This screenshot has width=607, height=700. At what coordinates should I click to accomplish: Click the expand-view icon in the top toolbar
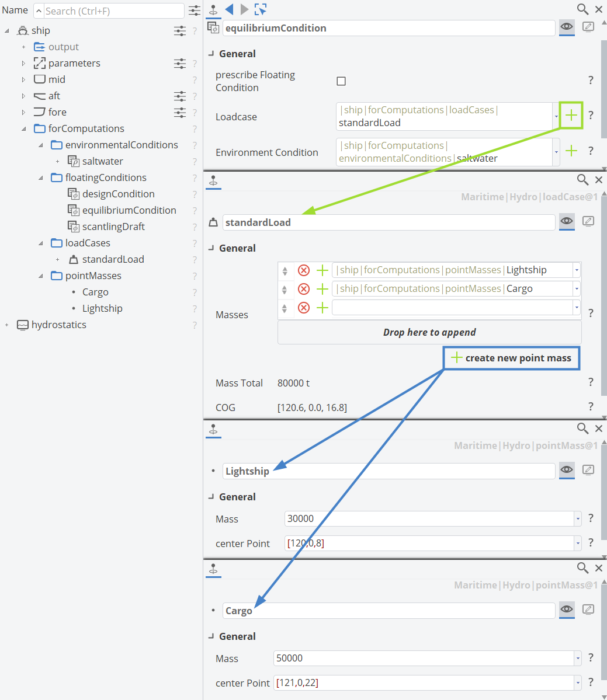point(259,9)
